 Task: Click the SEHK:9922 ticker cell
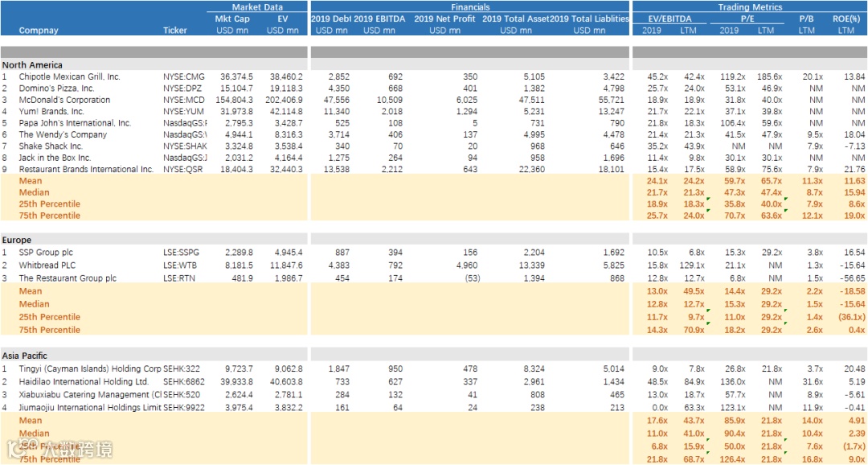[184, 407]
